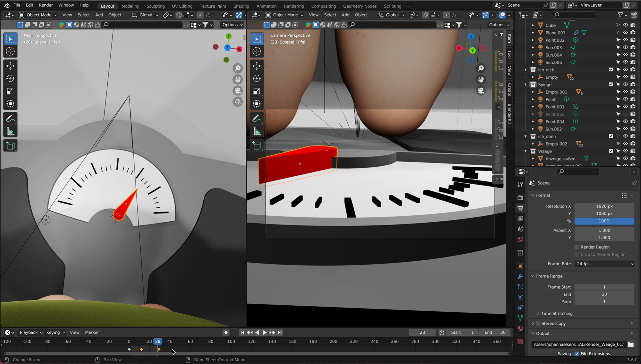
Task: Expand Empty.002 in outliner
Action: pyautogui.click(x=533, y=144)
